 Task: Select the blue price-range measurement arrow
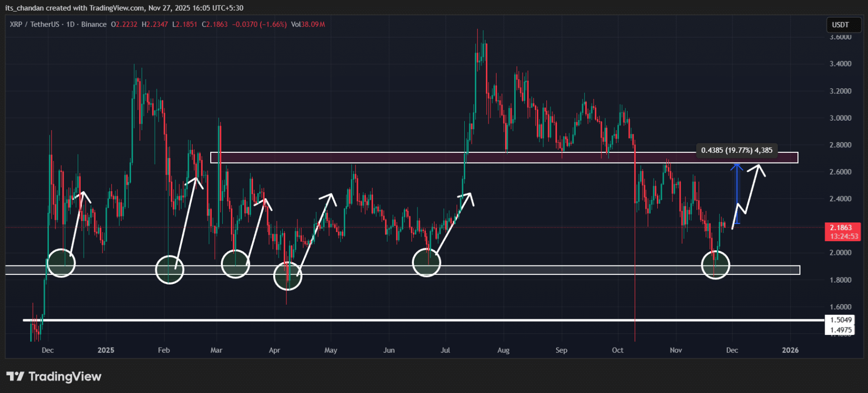pyautogui.click(x=737, y=194)
